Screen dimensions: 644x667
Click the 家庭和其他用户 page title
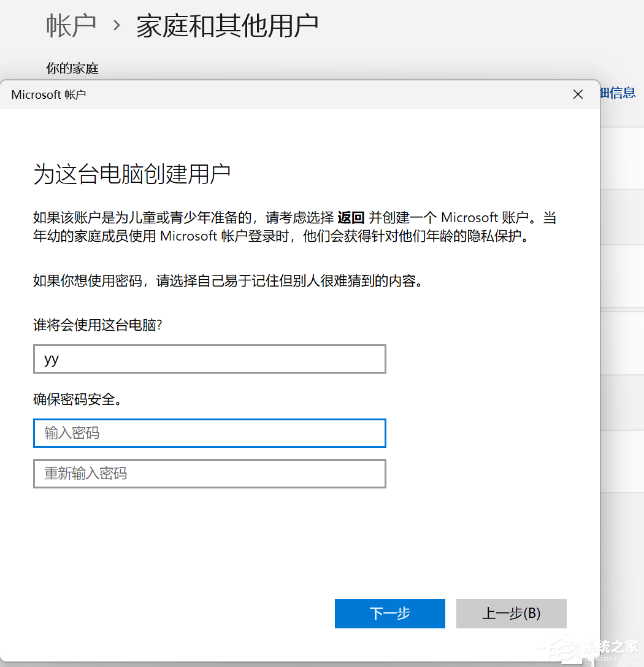click(x=227, y=26)
